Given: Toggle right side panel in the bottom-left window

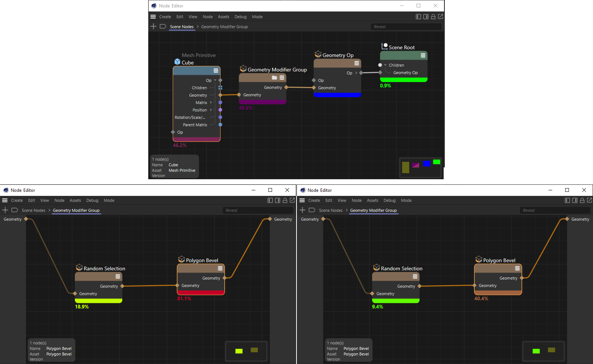Looking at the screenshot, I should point(277,200).
